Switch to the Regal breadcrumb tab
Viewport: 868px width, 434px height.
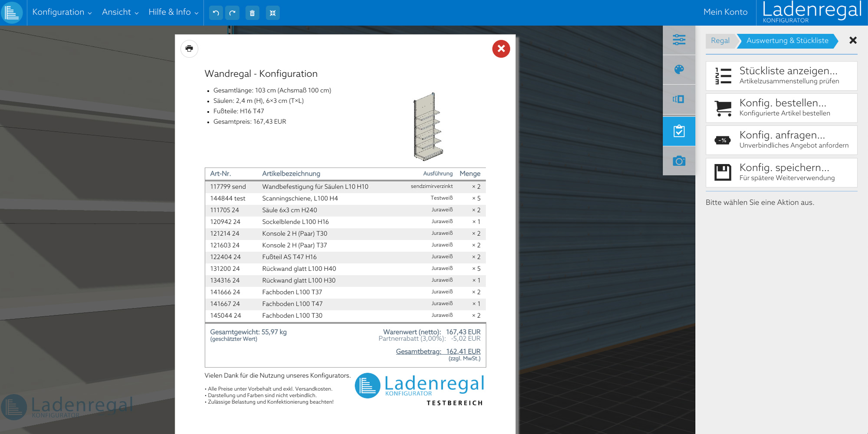pyautogui.click(x=720, y=41)
